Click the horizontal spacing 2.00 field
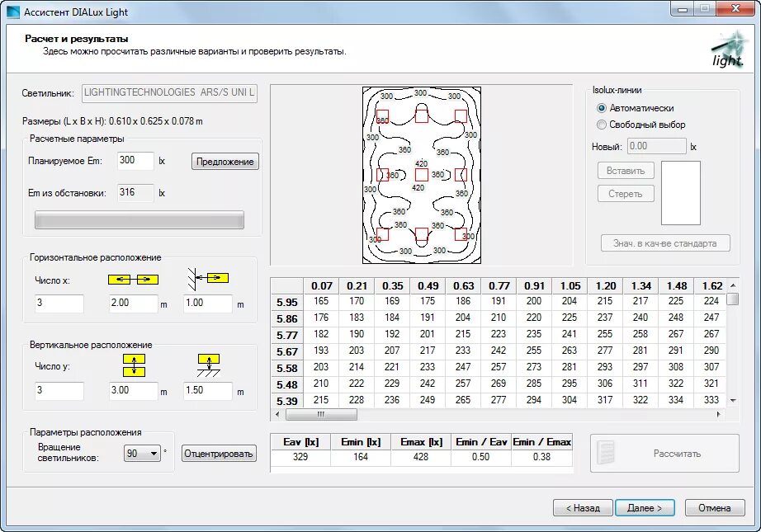The width and height of the screenshot is (761, 532). tap(134, 303)
